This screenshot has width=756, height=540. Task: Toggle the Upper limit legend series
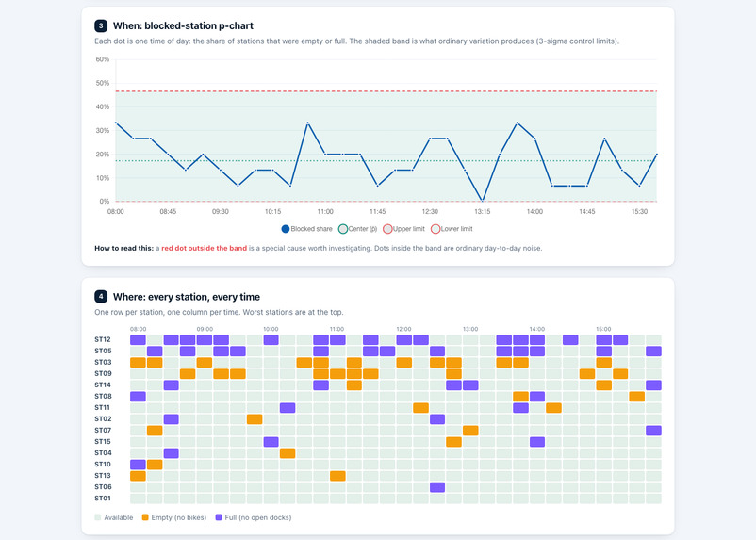point(404,229)
